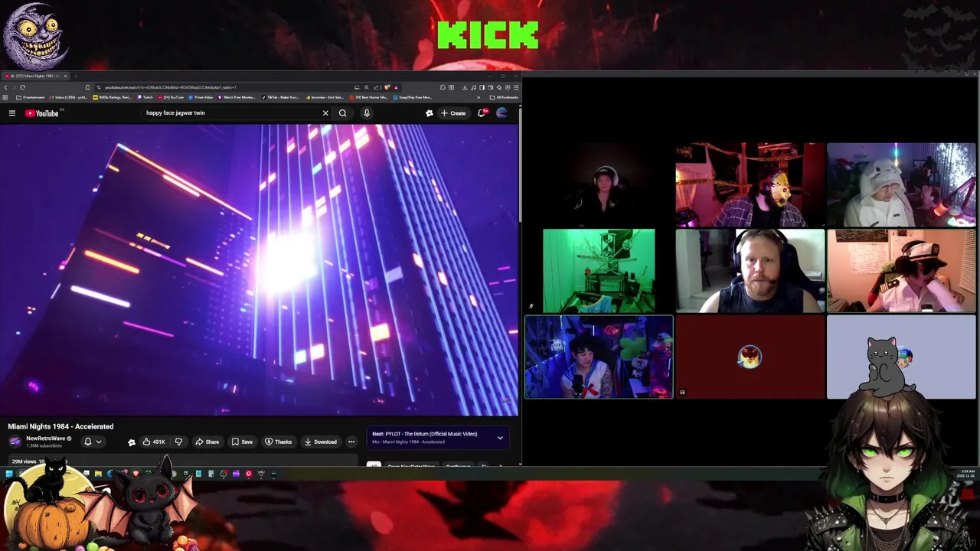
Task: Open the Brave Shields lion icon
Action: tap(387, 87)
